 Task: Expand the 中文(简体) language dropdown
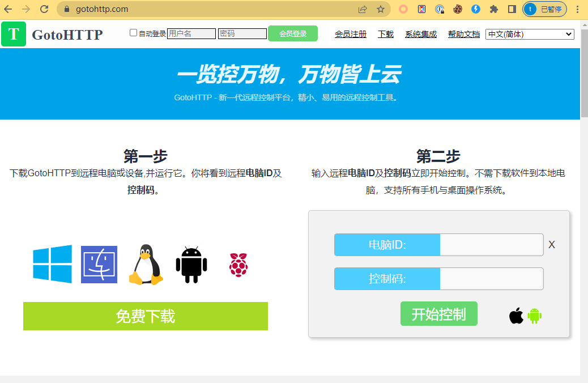click(530, 34)
